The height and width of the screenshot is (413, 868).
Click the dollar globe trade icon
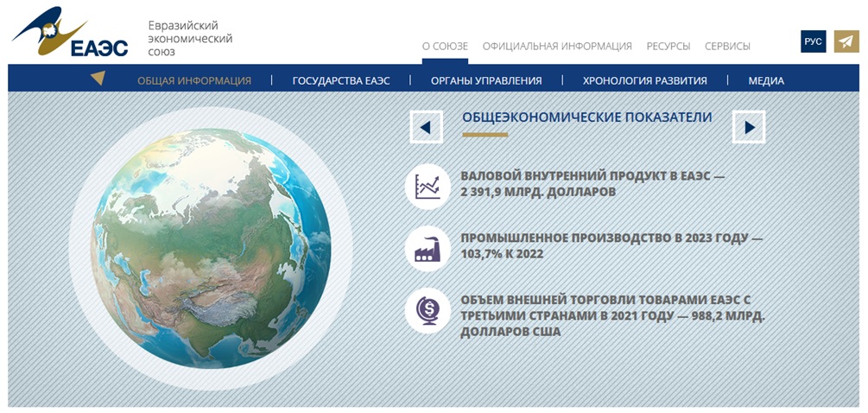[428, 310]
